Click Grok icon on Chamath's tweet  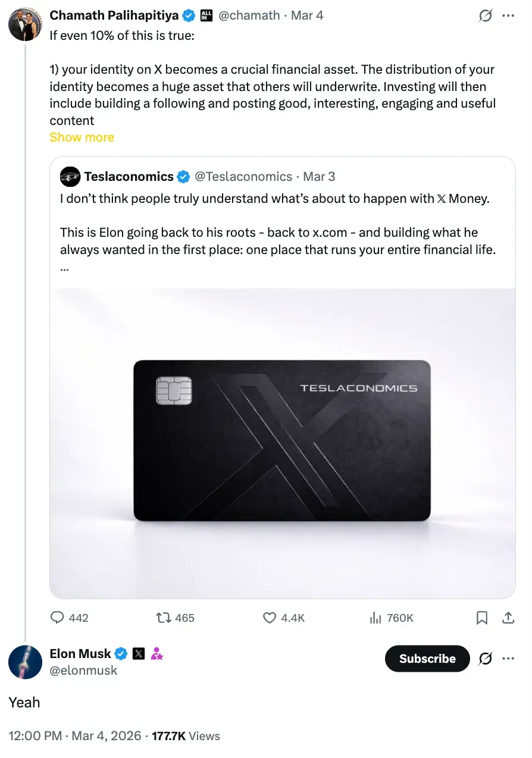[x=486, y=15]
